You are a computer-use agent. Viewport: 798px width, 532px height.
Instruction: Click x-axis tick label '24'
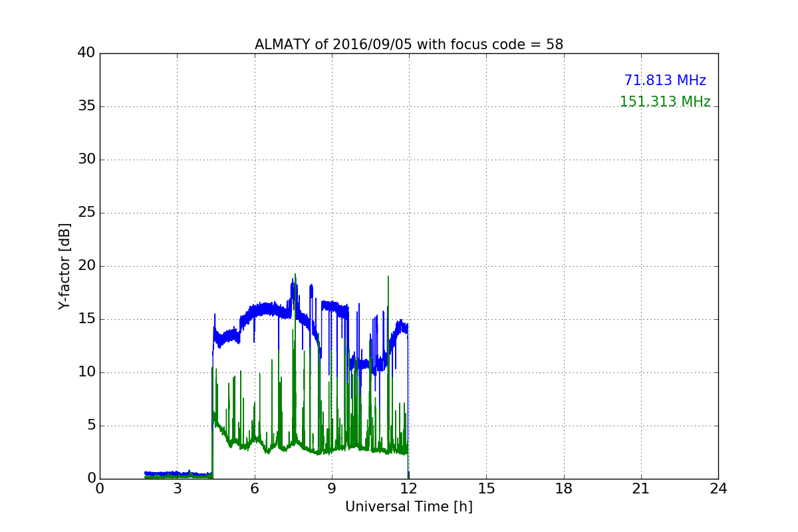pos(718,489)
